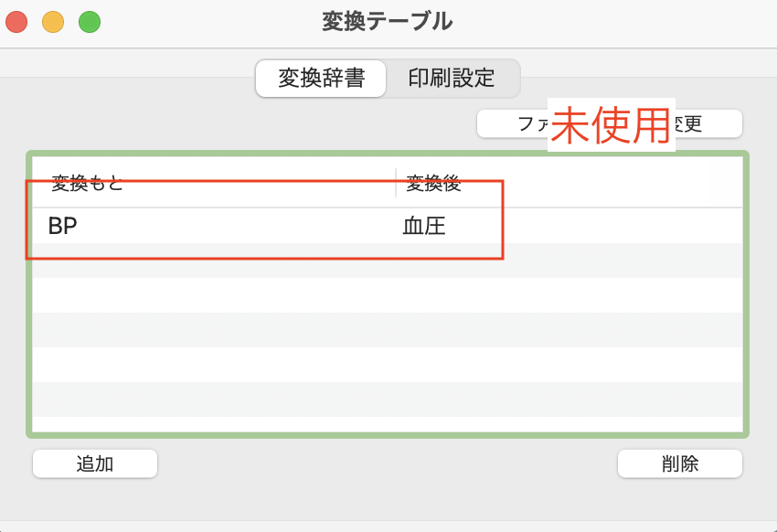Image resolution: width=777 pixels, height=532 pixels.
Task: Click the bottom-most empty row in the table
Action: tap(388, 399)
